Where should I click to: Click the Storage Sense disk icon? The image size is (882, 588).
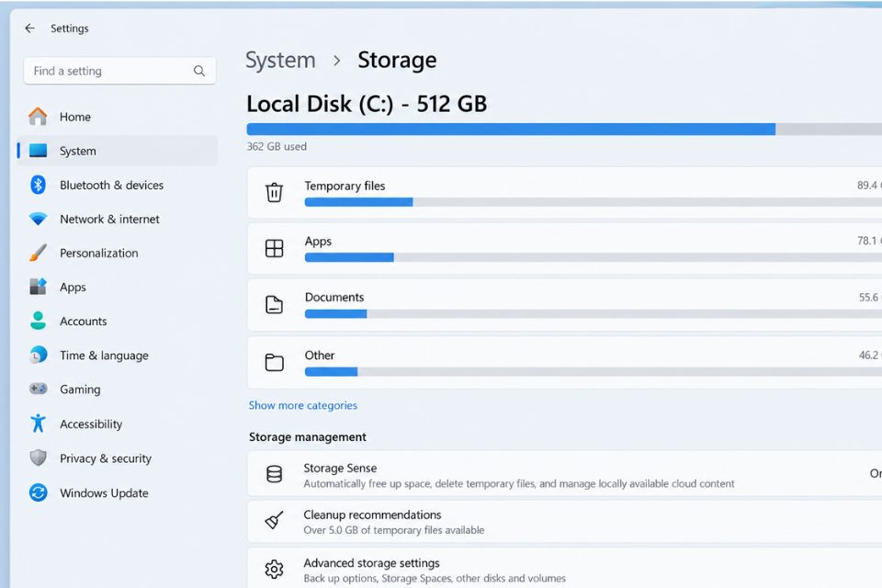(274, 474)
